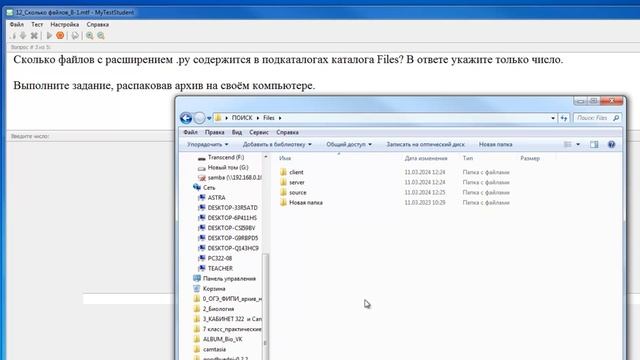The image size is (640, 360).
Task: Select Новый том (G:) drive
Action: pyautogui.click(x=228, y=168)
